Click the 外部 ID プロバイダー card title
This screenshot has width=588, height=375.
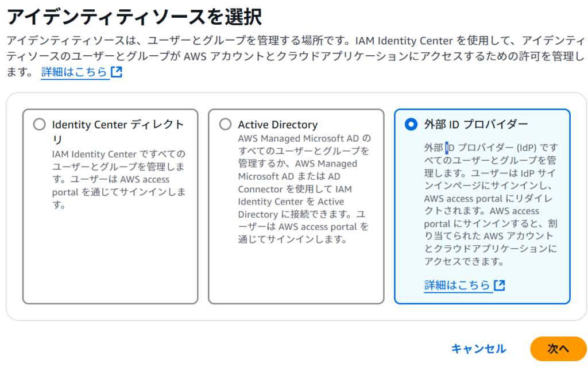[x=476, y=124]
